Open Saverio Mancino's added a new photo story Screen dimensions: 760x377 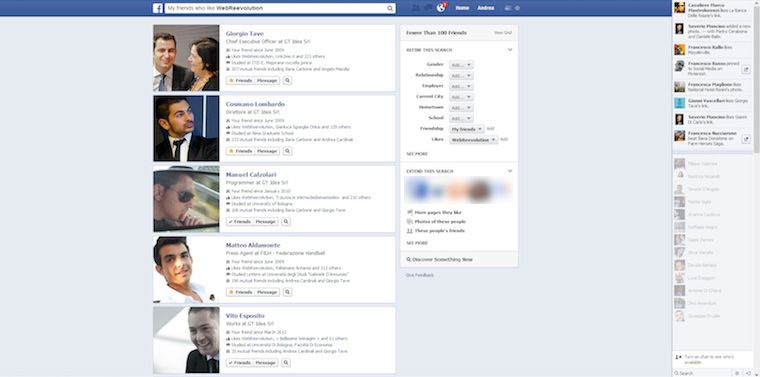(x=713, y=31)
